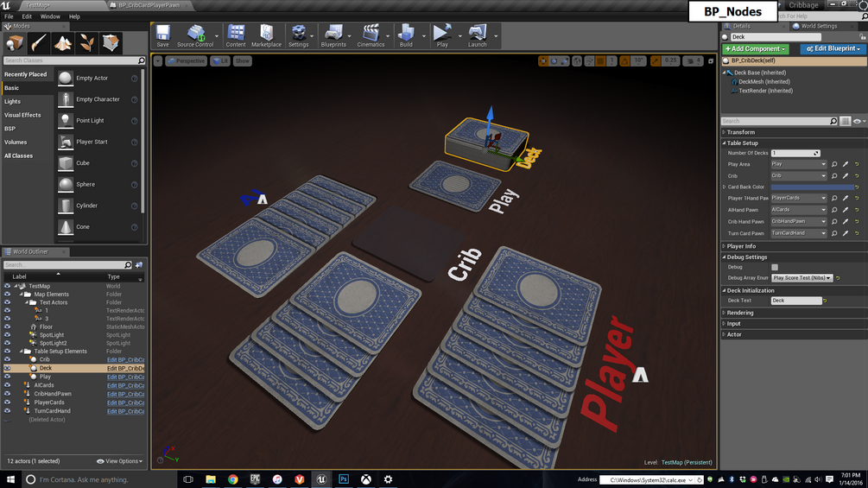Click the Cinematics toolbar icon
This screenshot has width=868, height=488.
pos(371,36)
